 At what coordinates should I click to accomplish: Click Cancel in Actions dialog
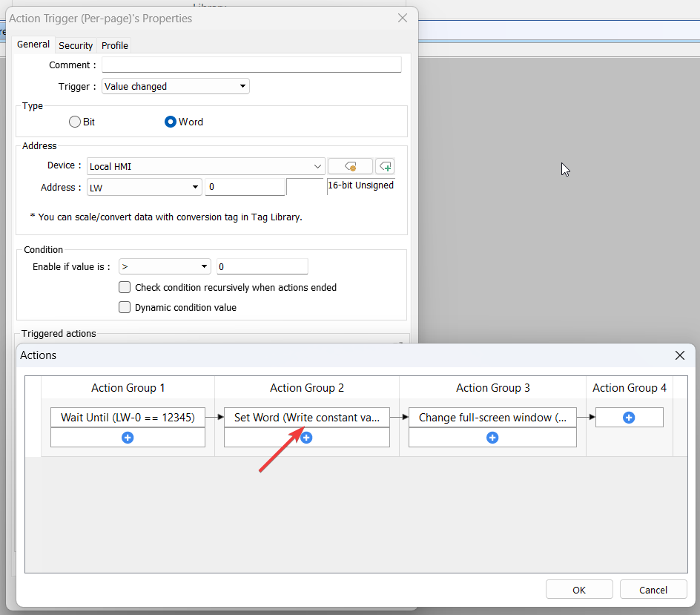pos(653,590)
